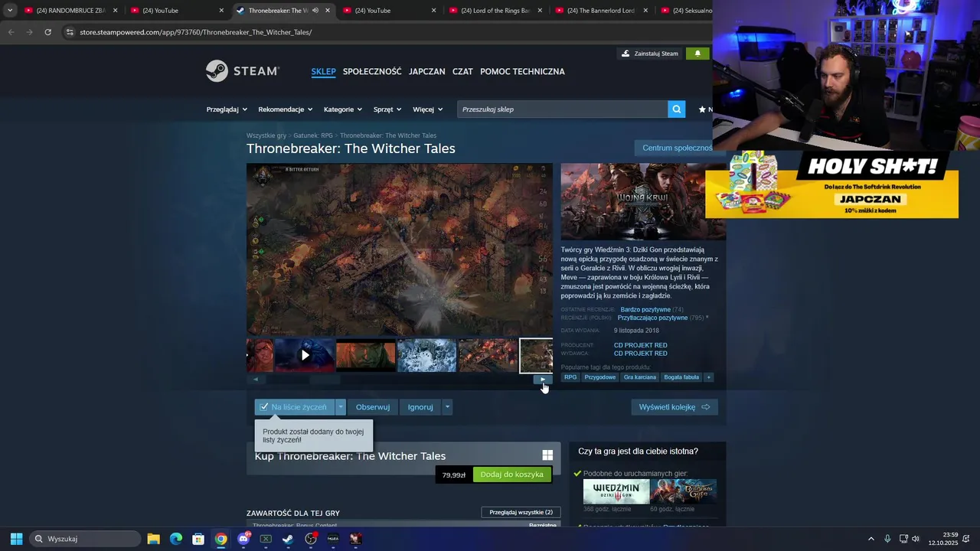Click Przeglądaj wszystkie (2) button
This screenshot has height=551, width=980.
pyautogui.click(x=521, y=512)
